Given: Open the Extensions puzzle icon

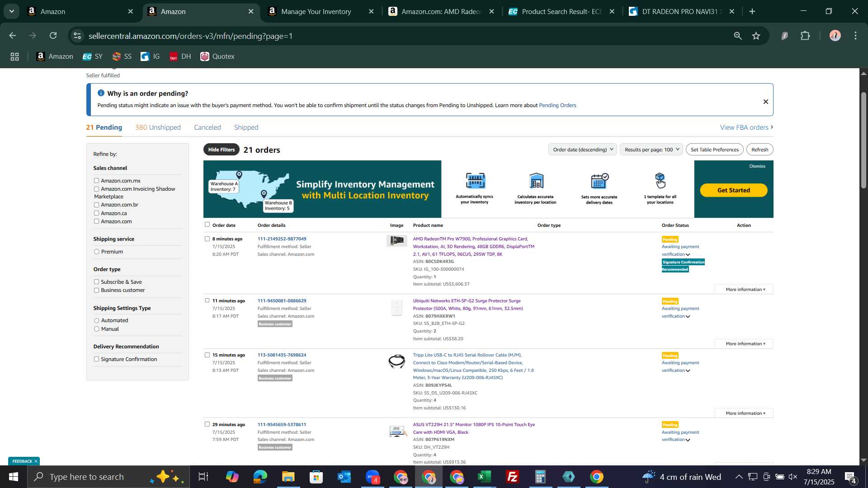Looking at the screenshot, I should coord(805,36).
